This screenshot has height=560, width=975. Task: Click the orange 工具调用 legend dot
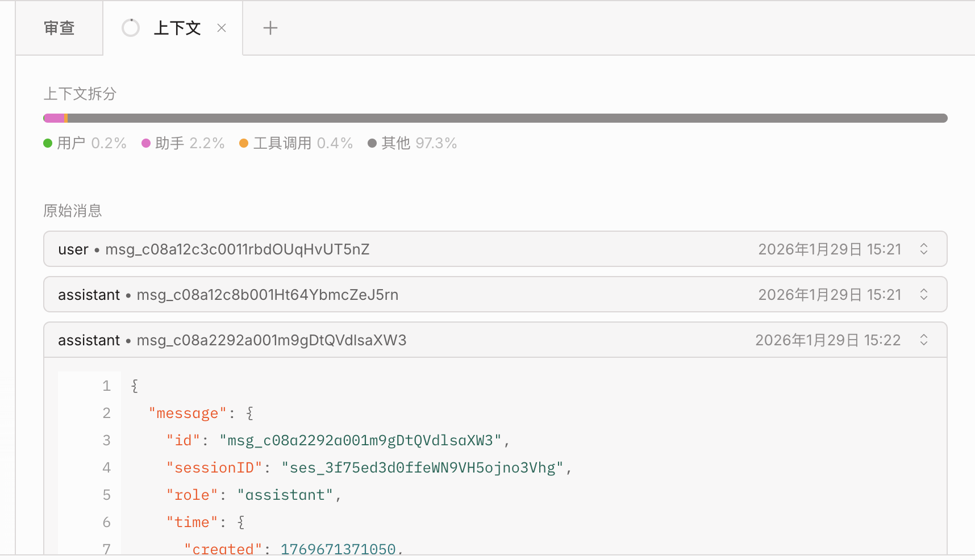244,143
